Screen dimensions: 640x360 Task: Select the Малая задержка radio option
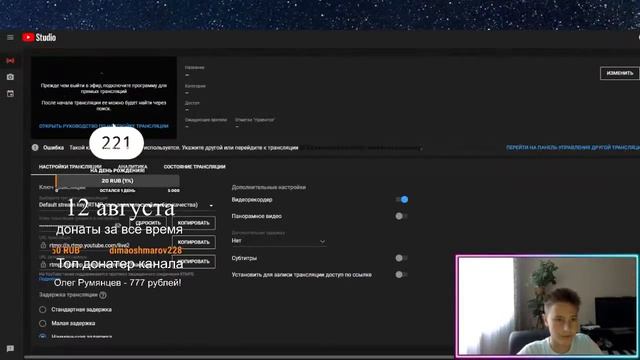(42, 323)
